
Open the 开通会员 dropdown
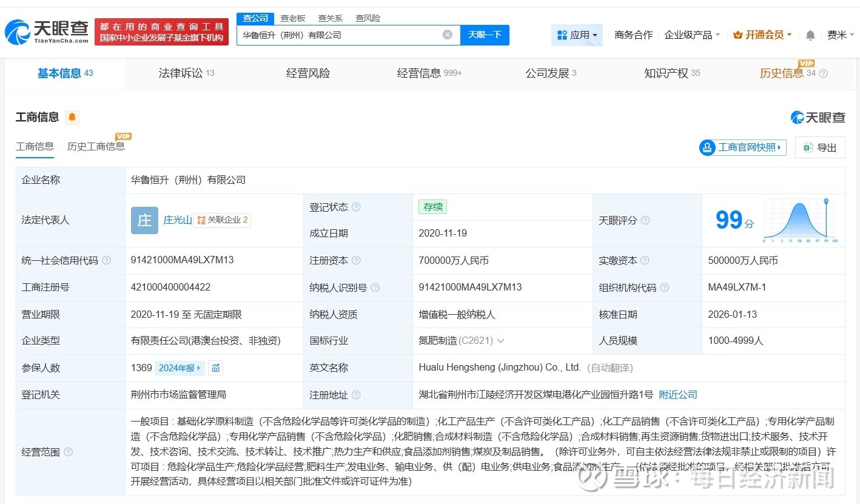762,35
